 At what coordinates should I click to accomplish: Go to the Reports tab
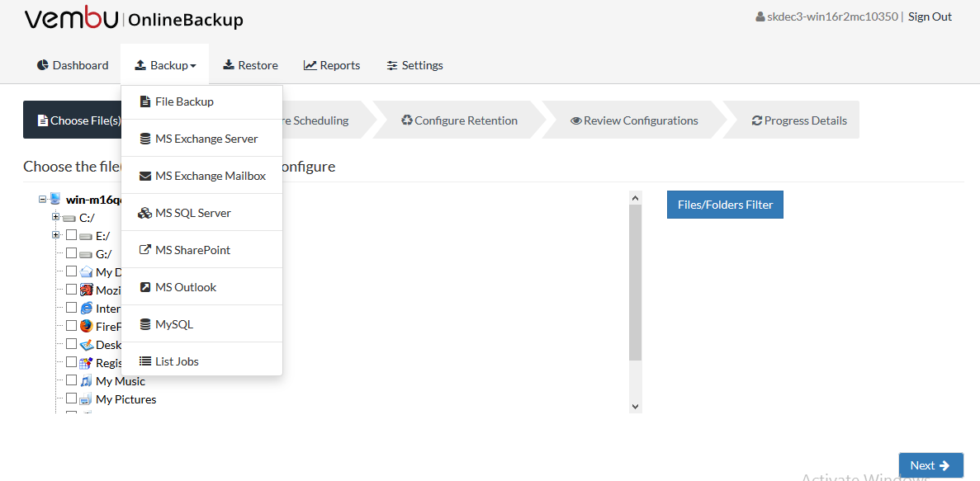click(332, 65)
